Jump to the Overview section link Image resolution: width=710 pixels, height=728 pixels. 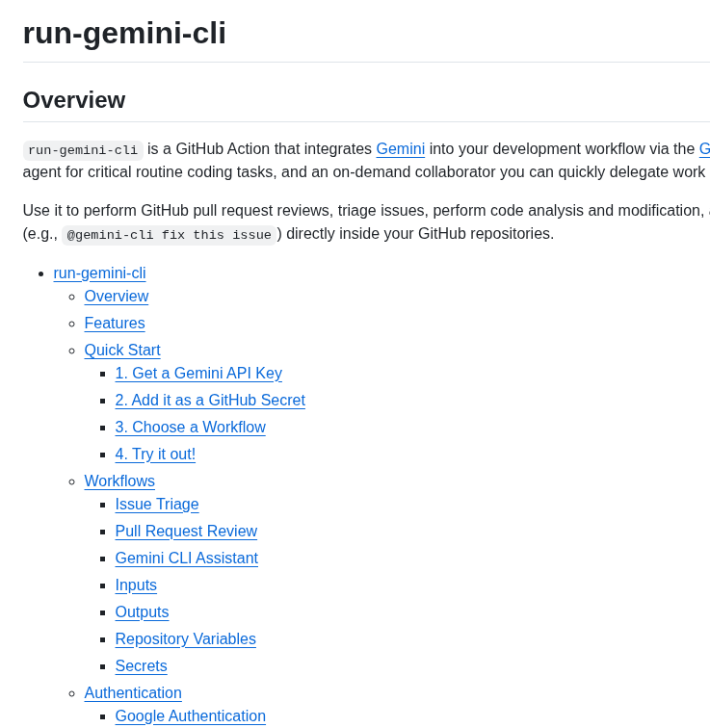tap(117, 297)
